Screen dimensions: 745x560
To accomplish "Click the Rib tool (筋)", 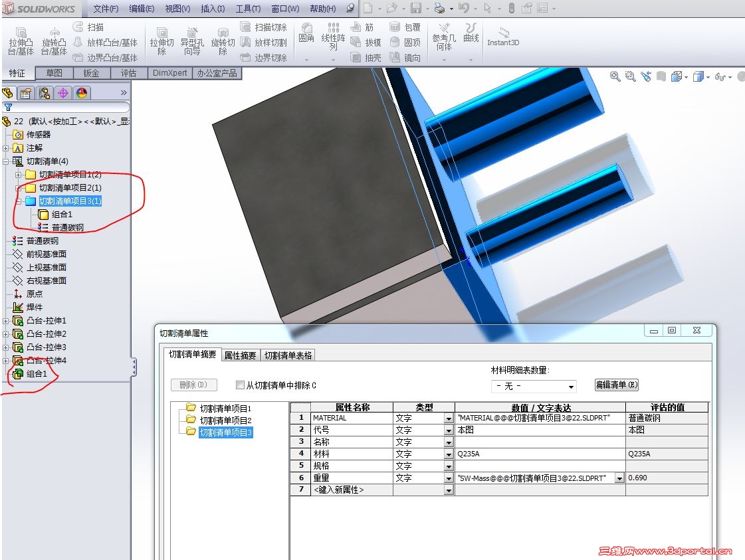I will tap(362, 27).
